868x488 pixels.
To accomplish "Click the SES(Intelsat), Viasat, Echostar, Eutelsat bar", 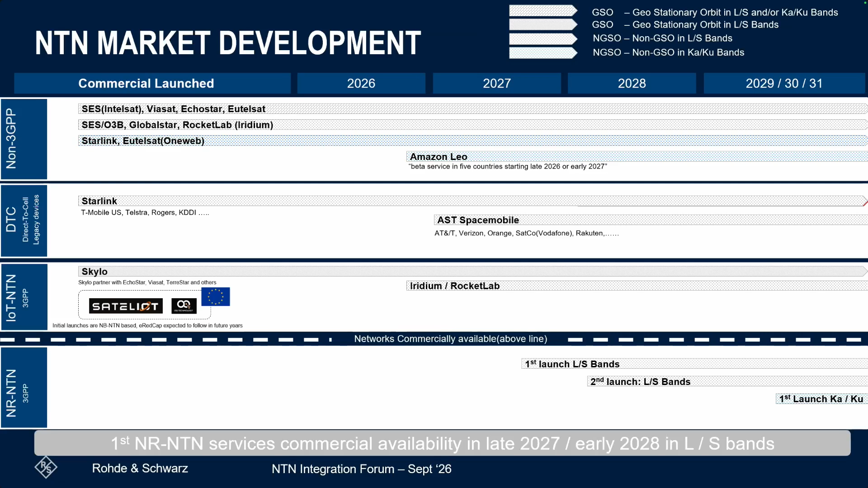I will (x=473, y=109).
